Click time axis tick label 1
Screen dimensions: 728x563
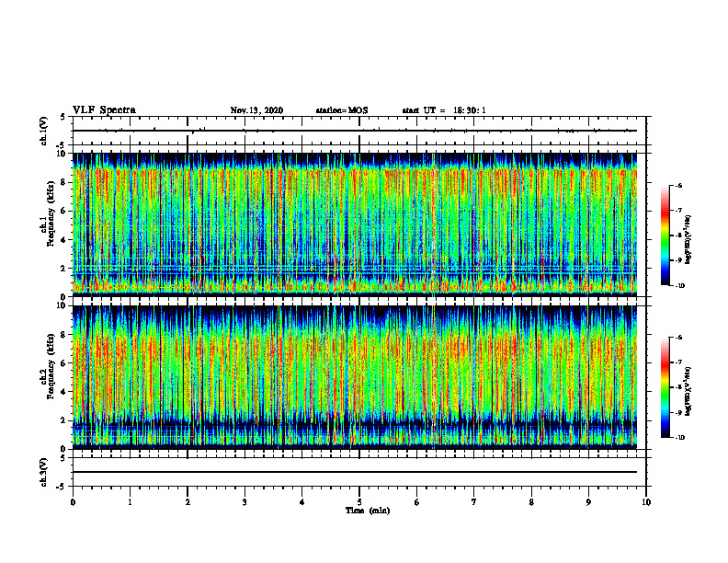click(x=130, y=502)
